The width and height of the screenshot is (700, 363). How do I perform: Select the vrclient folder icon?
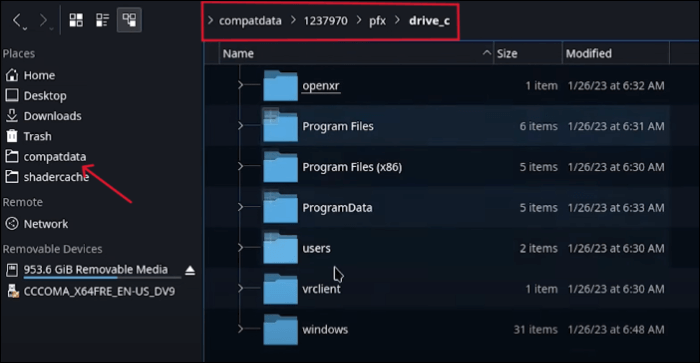(280, 289)
